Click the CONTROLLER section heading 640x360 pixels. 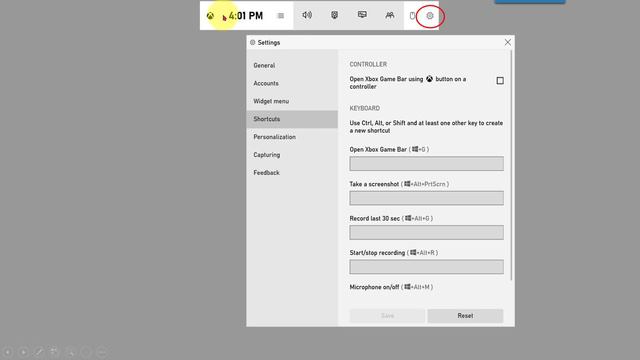[368, 64]
